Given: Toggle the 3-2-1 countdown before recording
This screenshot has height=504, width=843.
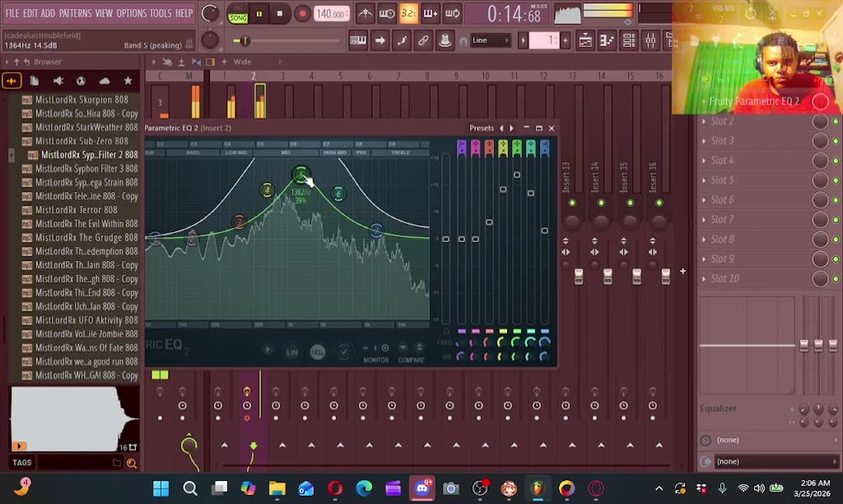Looking at the screenshot, I should (x=409, y=13).
